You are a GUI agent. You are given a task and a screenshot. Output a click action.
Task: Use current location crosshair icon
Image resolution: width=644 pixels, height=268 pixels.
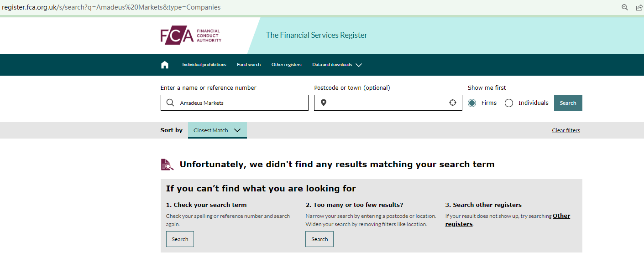tap(453, 103)
